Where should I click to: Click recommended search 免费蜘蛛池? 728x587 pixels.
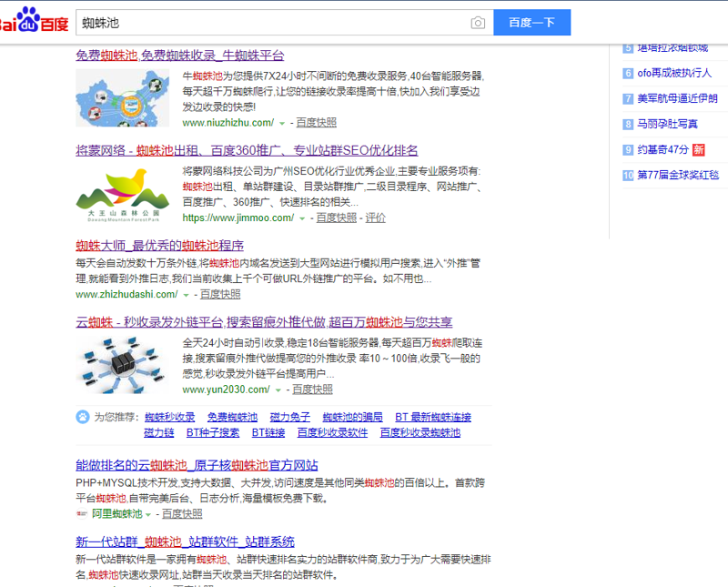click(x=232, y=417)
